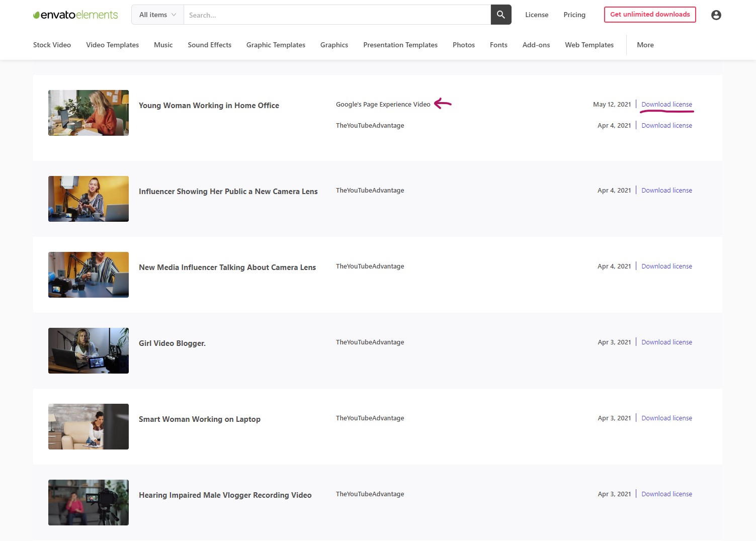Open Young Woman Working in Home Office thumbnail
This screenshot has width=756, height=541.
click(x=89, y=113)
